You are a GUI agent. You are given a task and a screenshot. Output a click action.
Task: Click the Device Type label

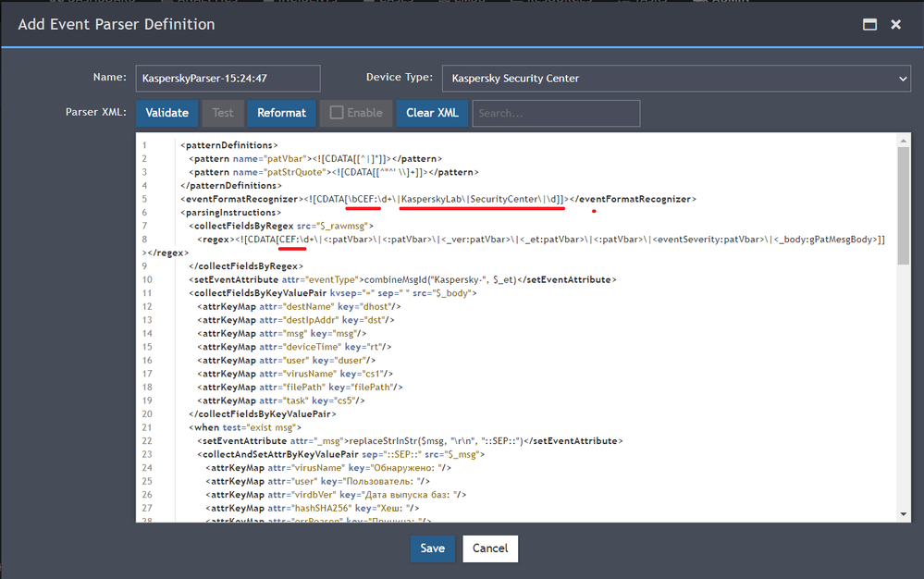(399, 77)
